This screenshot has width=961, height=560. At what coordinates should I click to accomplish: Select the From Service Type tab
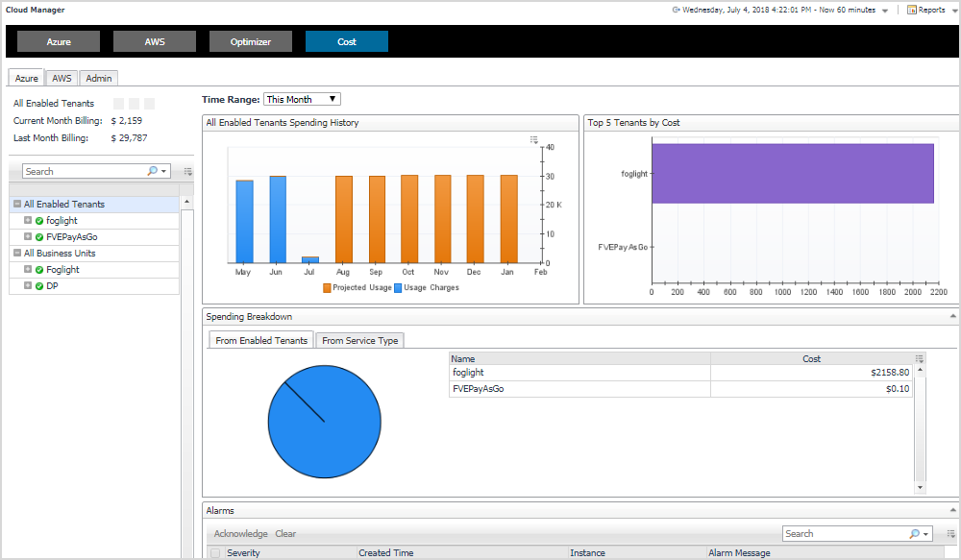point(359,341)
